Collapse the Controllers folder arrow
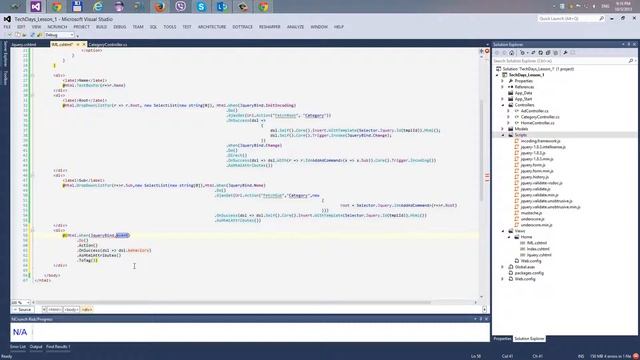Image resolution: width=640 pixels, height=360 pixels. pos(503,105)
